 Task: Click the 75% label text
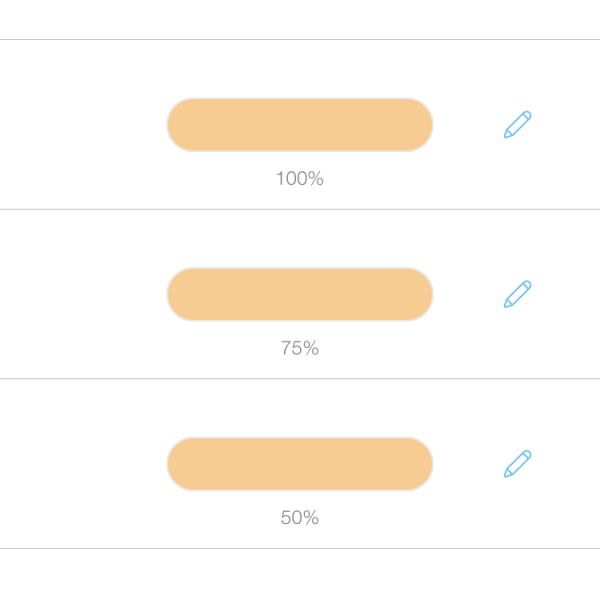tap(299, 349)
